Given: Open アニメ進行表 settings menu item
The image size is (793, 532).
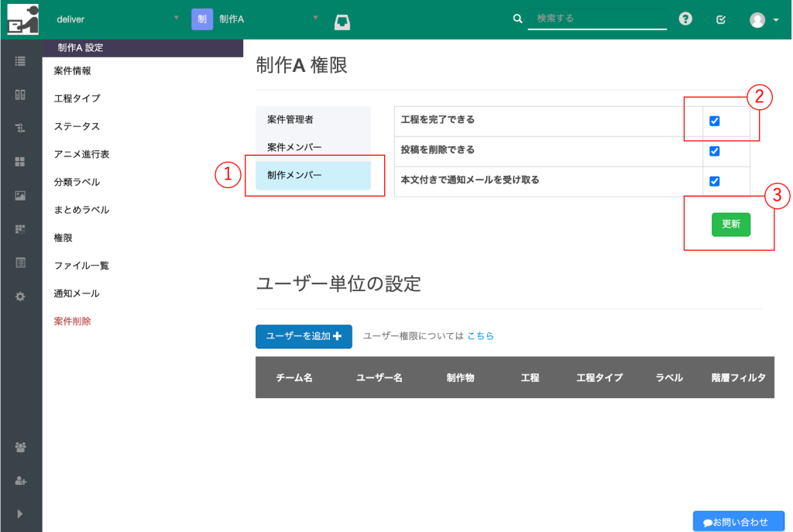Looking at the screenshot, I should click(81, 154).
